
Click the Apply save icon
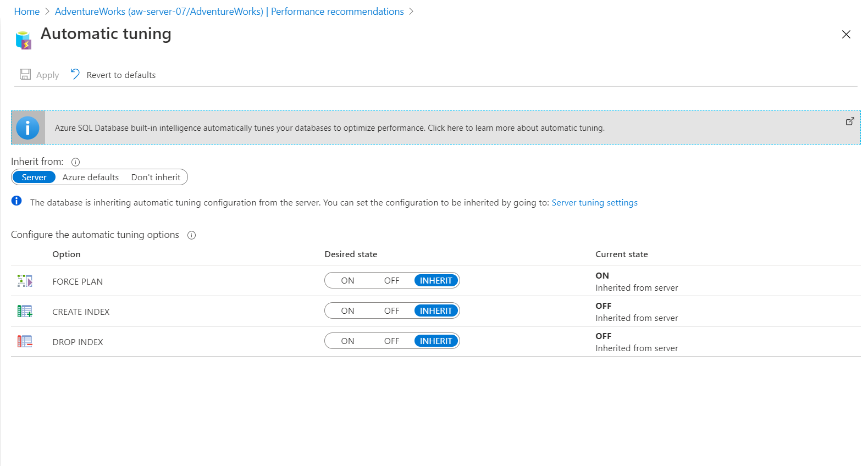[x=25, y=74]
